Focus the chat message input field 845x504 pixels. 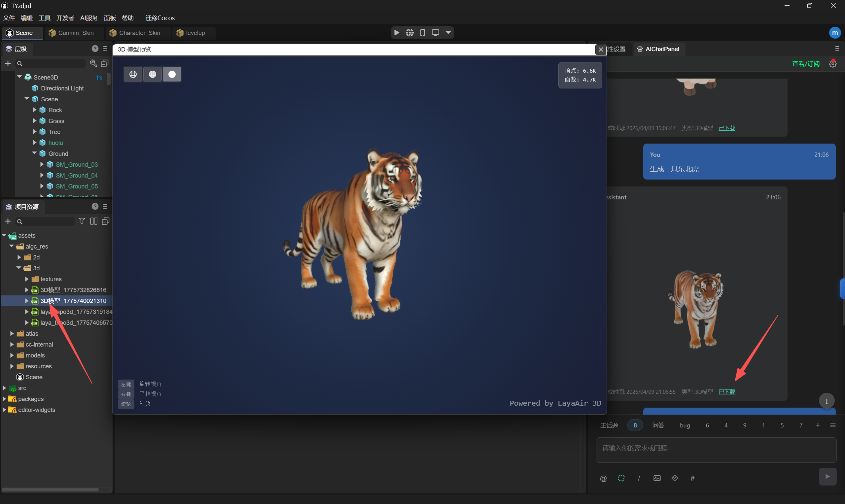point(716,450)
